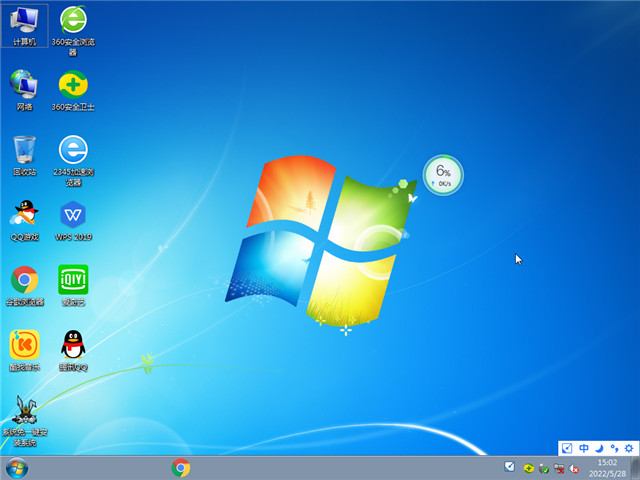
Task: Click the input method logo on the IME bar
Action: tap(567, 448)
